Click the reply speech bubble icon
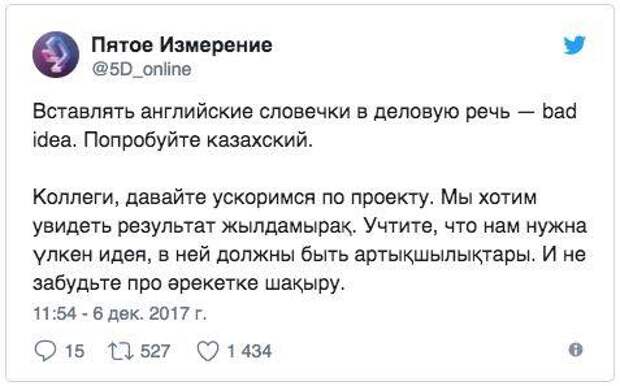 [x=45, y=351]
